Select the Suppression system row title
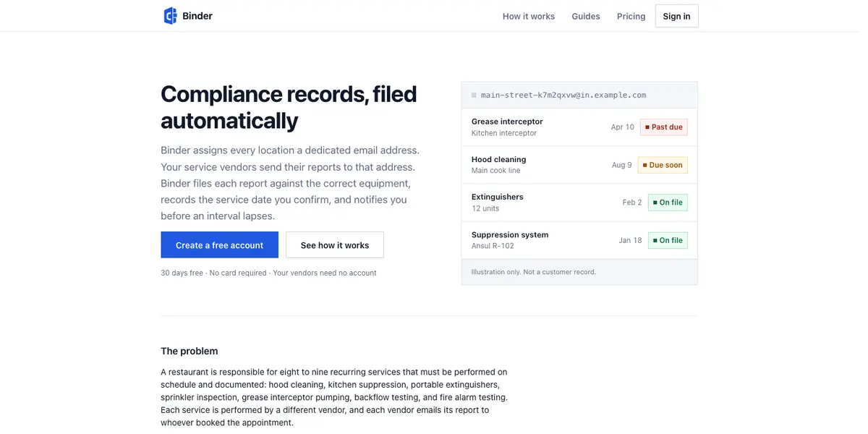 click(x=510, y=234)
